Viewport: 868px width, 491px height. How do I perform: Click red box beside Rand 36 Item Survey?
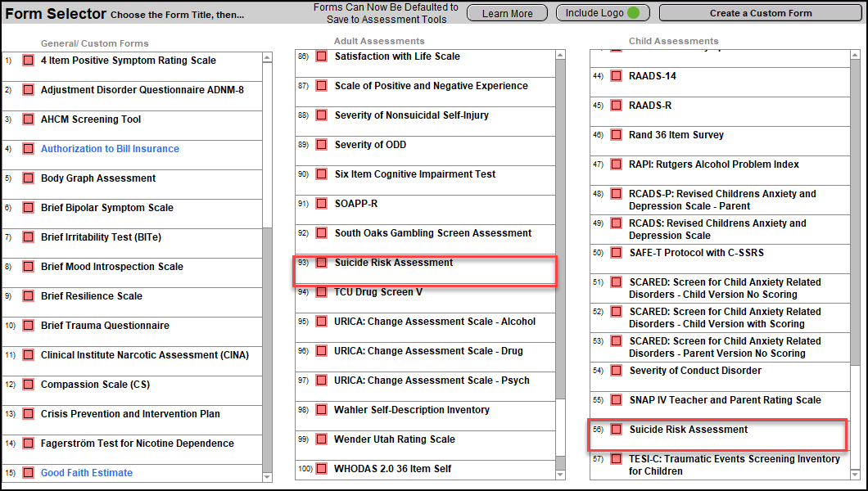coord(616,135)
